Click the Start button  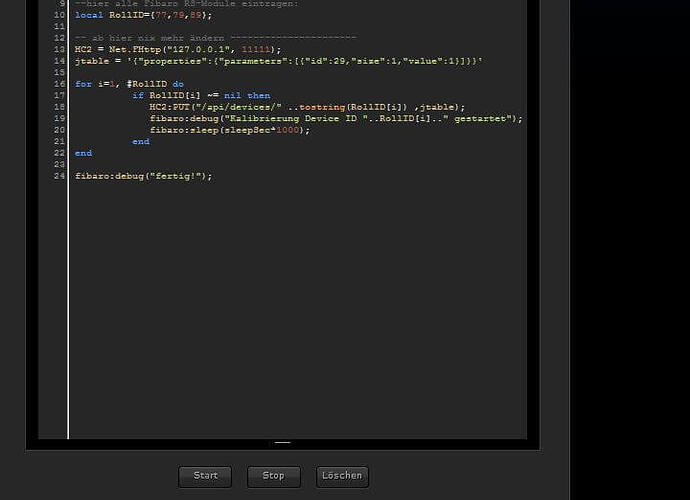(205, 476)
